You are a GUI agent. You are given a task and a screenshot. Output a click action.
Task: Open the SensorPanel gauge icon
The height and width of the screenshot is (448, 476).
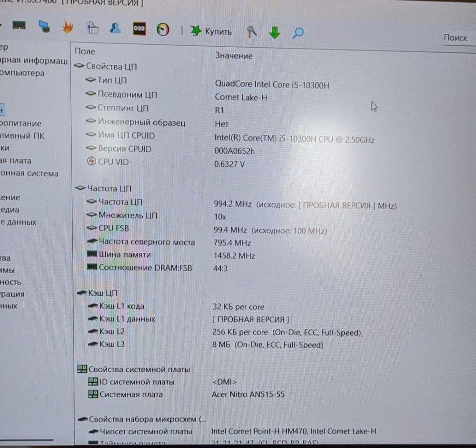163,29
